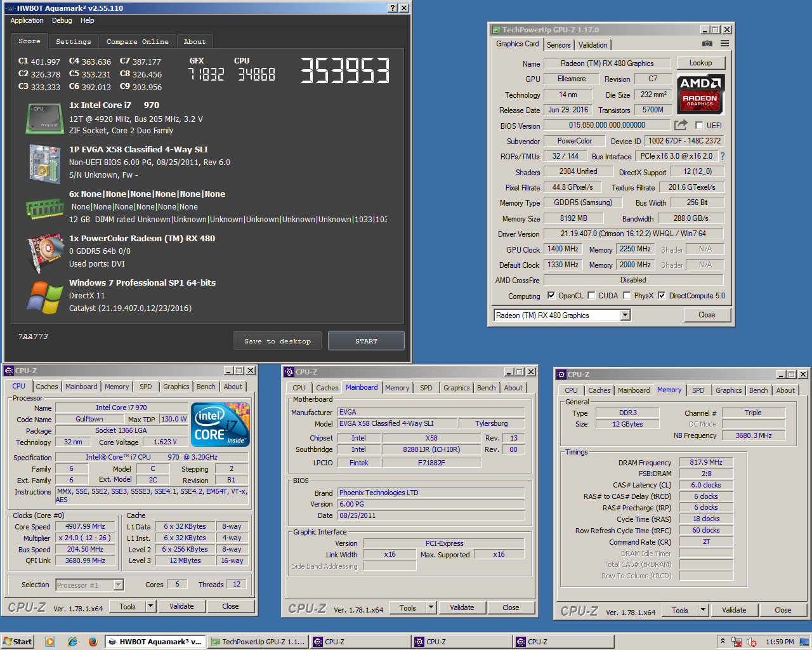Click the Windows logo icon in Aquamark
The width and height of the screenshot is (812, 650).
click(45, 297)
